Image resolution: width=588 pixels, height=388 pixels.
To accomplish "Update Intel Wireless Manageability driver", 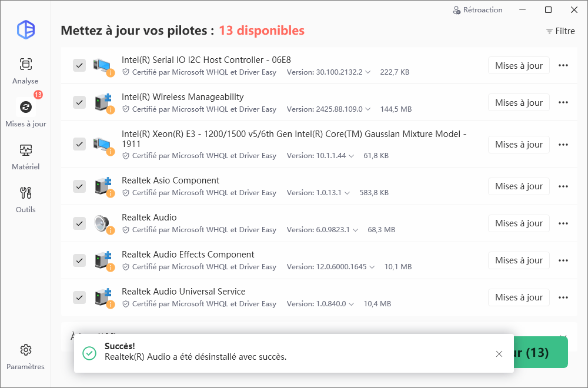I will pyautogui.click(x=519, y=103).
